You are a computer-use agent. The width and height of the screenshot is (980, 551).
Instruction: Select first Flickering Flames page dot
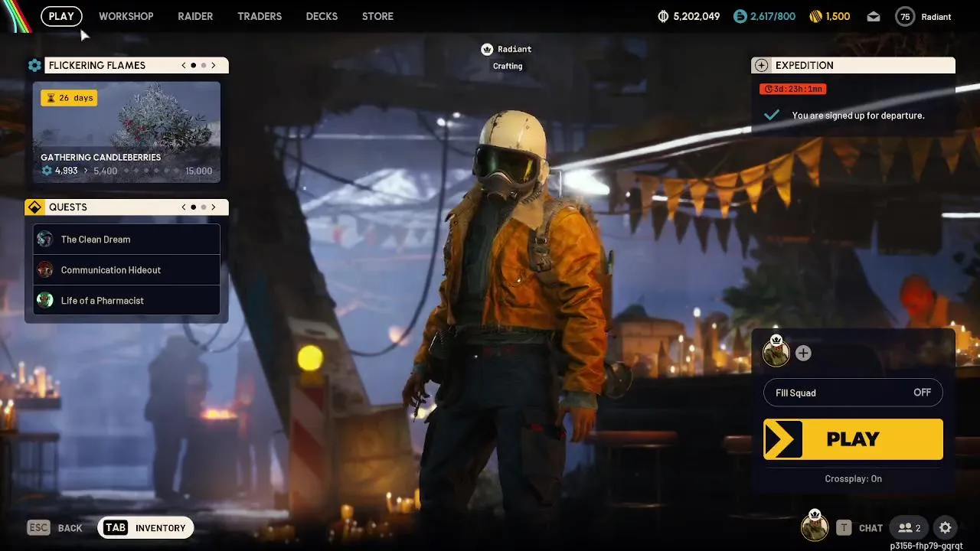[193, 65]
